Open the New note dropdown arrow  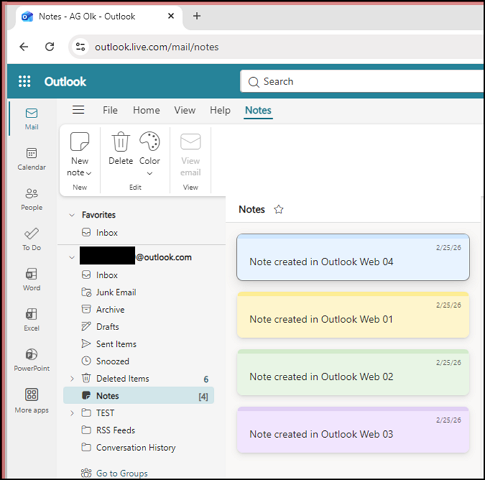(89, 173)
